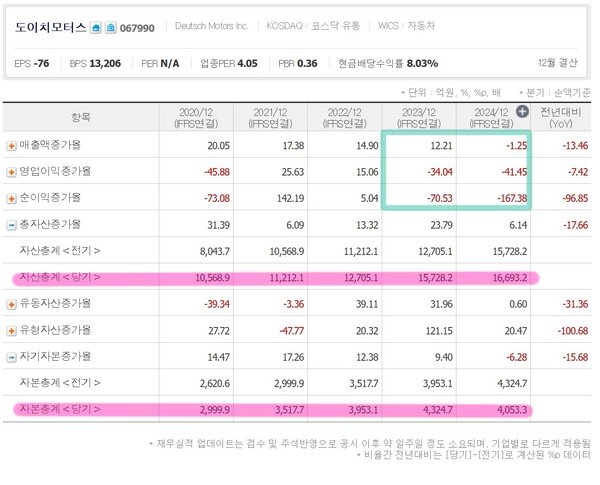Select the 단위 억원 unit note
The width and height of the screenshot is (600, 485).
pyautogui.click(x=450, y=93)
